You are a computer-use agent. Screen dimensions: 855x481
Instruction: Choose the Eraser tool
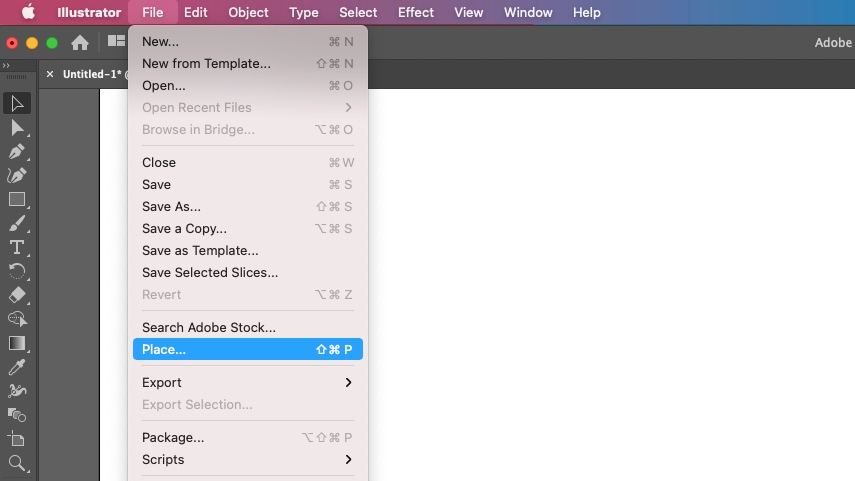17,295
